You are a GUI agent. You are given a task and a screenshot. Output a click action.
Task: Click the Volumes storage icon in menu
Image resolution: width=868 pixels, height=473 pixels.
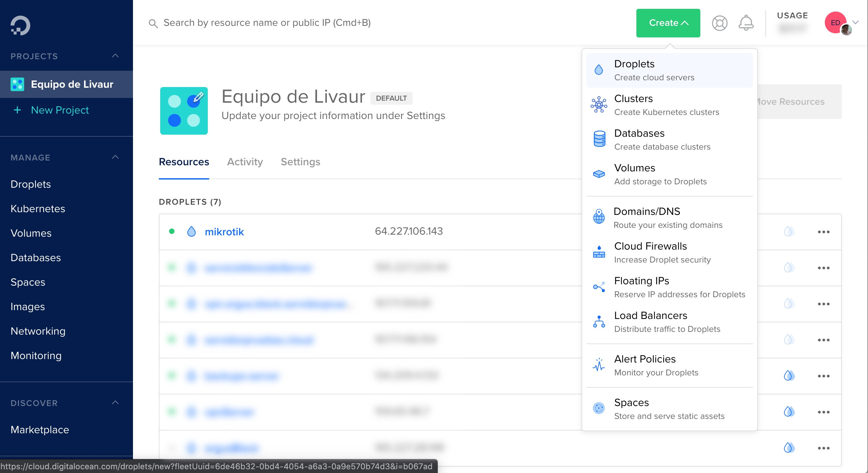(x=599, y=174)
